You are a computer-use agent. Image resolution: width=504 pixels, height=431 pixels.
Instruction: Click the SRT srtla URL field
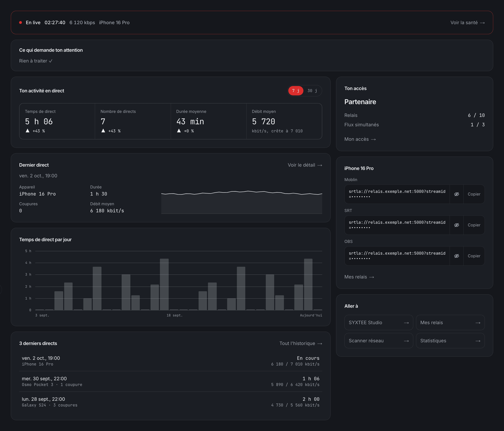tap(397, 225)
